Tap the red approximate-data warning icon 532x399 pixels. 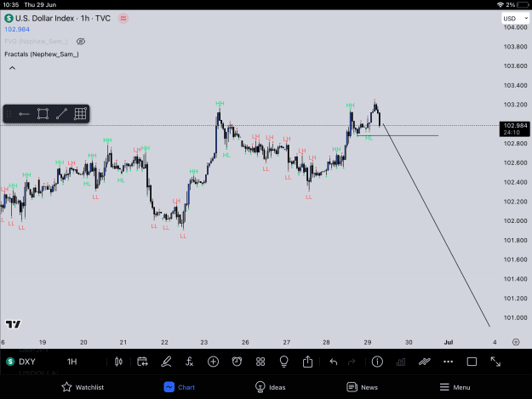point(123,19)
